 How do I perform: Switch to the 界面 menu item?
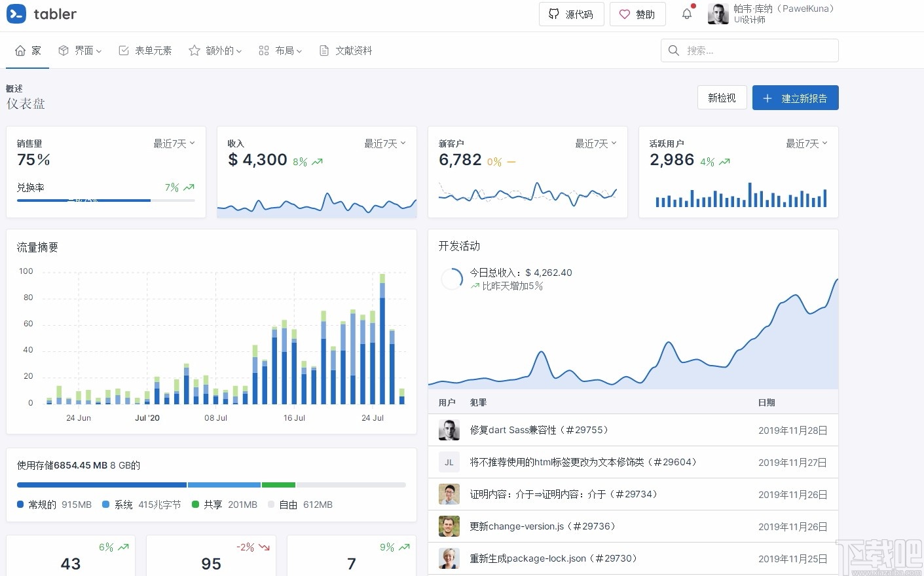[x=80, y=50]
